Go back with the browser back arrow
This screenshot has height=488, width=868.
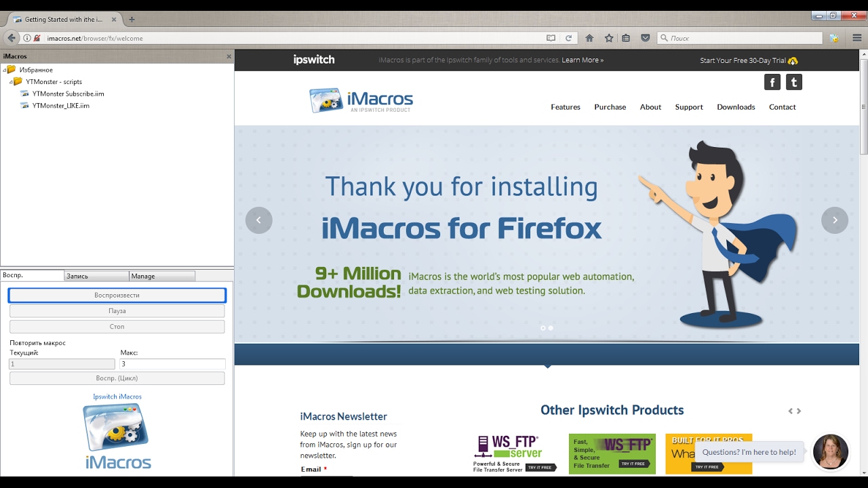coord(12,38)
